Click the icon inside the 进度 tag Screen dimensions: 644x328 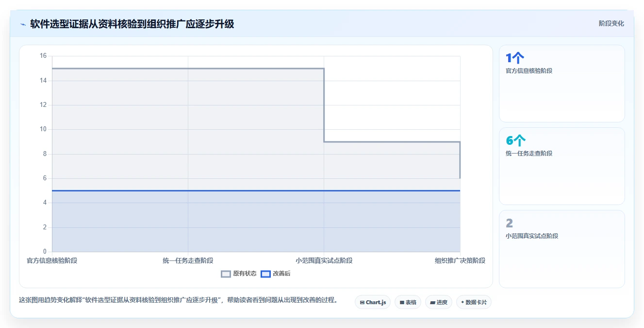[x=432, y=302]
